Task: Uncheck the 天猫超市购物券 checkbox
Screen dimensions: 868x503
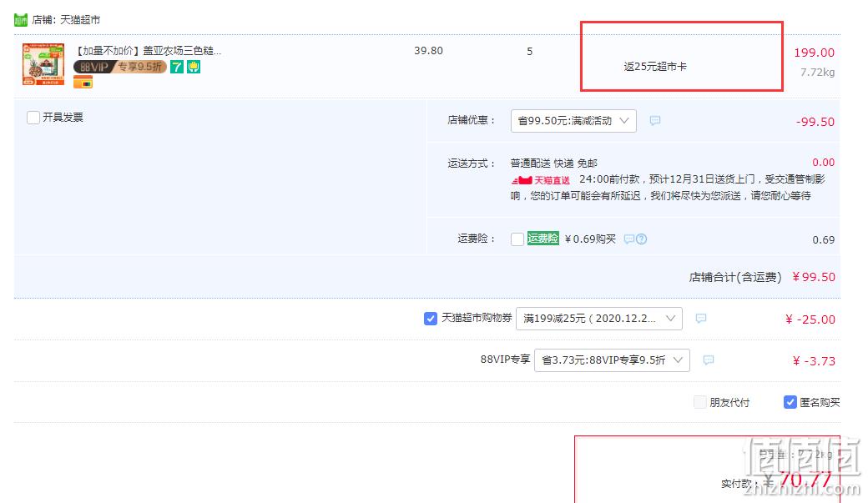Action: click(x=430, y=319)
